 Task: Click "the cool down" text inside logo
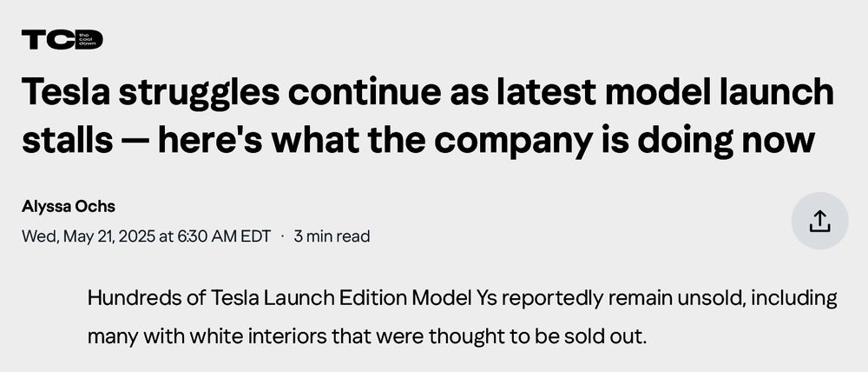click(x=88, y=39)
